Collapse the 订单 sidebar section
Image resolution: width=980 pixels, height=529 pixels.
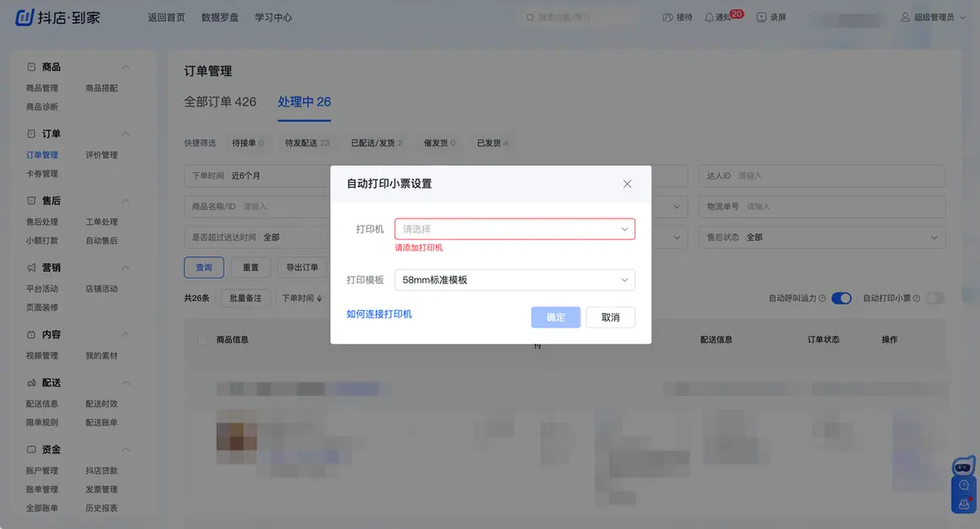click(x=126, y=134)
